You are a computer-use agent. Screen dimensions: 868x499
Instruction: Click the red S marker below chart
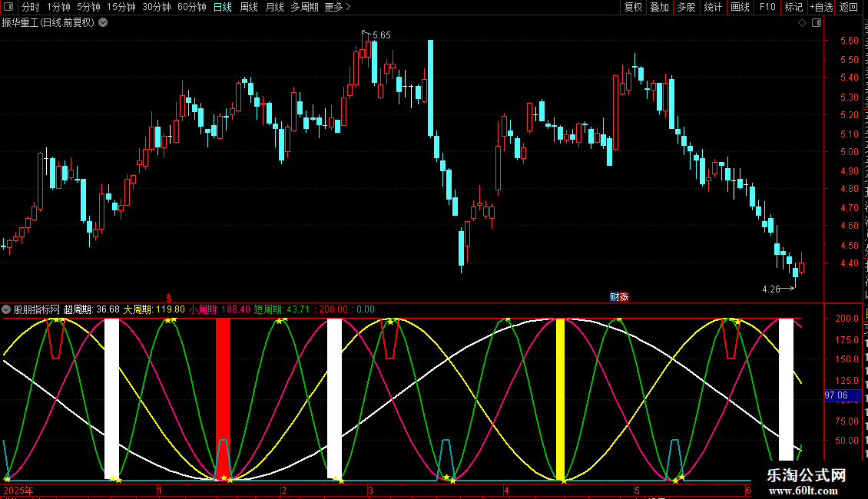(169, 298)
